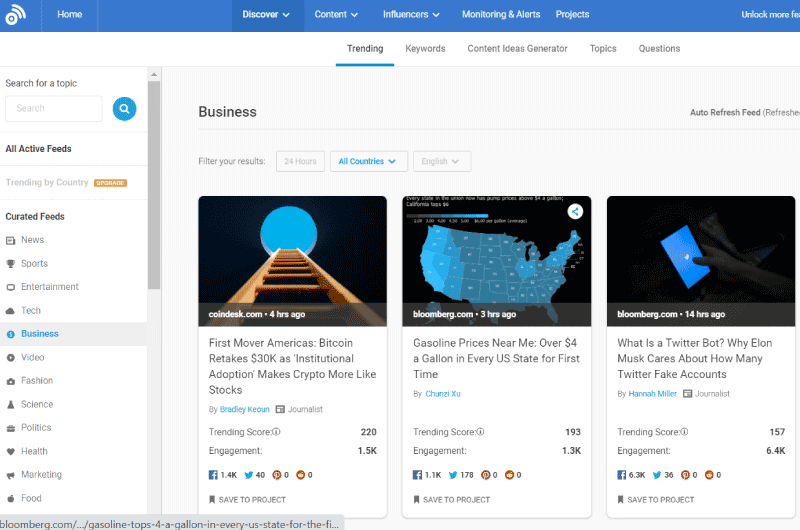Click the Twitter icon on the Bitcoin article card
Viewport: 800px width, 530px height.
point(248,475)
